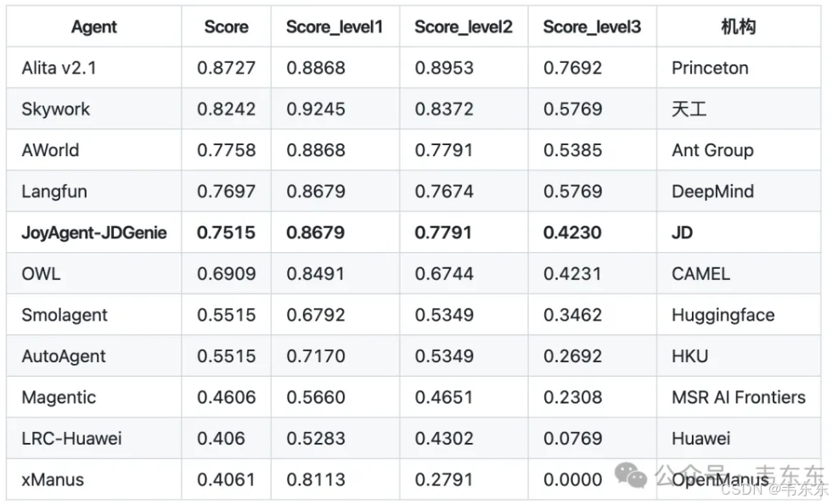
Task: Click "0.8868" in the Alita v2.1 row
Action: [316, 68]
